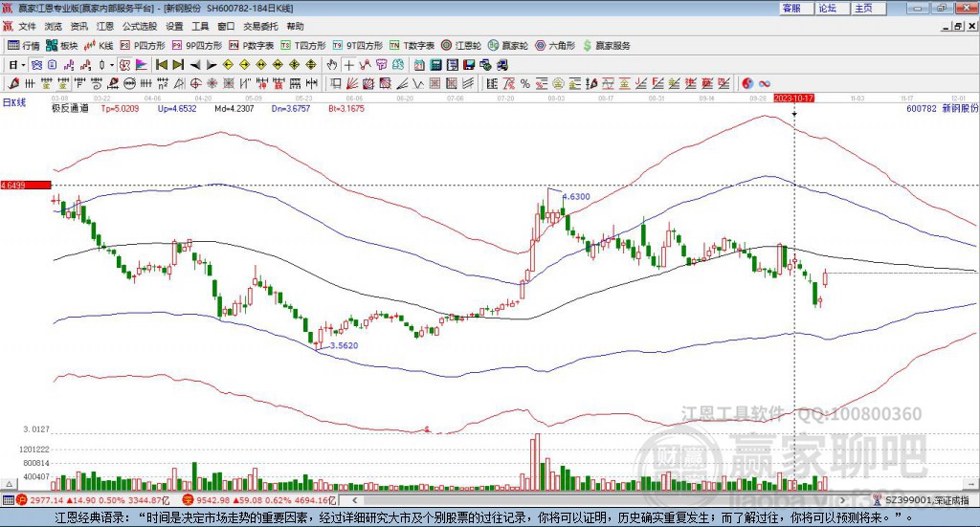
Task: Select the red fan lines drawing tool
Action: click(352, 83)
